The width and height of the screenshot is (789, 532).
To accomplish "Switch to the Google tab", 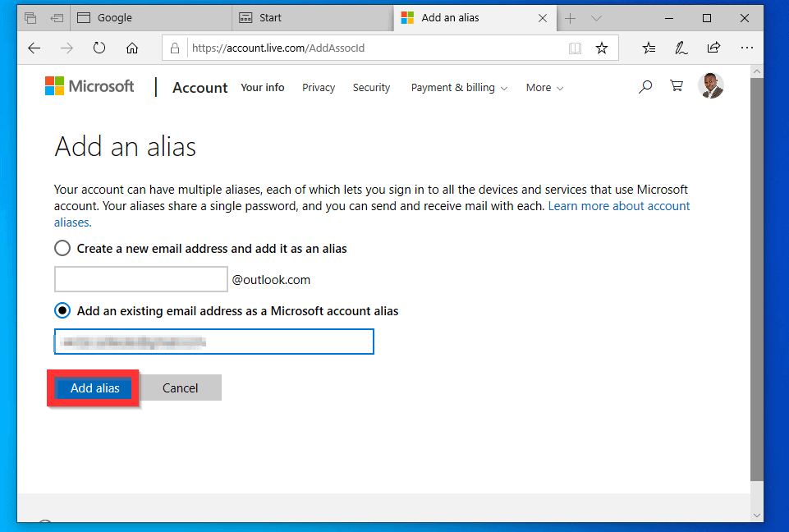I will coord(115,18).
